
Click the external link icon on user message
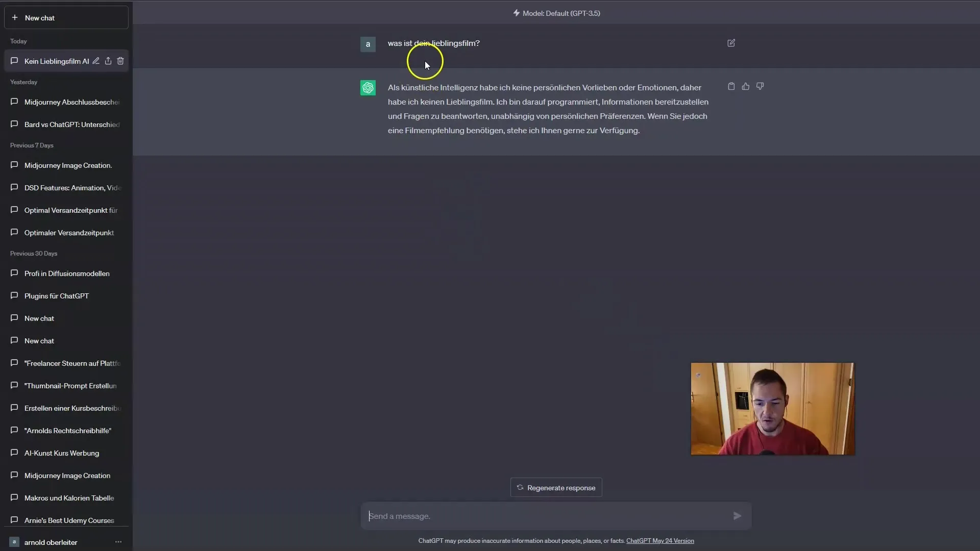(731, 42)
